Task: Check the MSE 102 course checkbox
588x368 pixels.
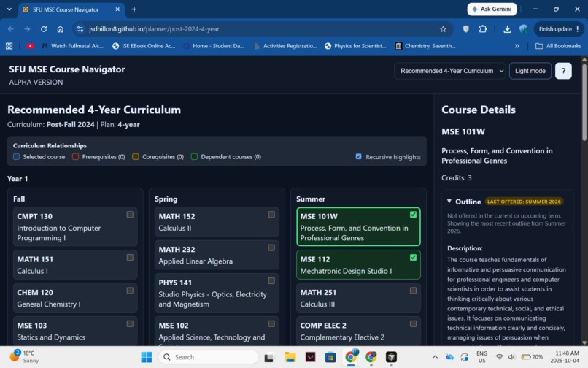Action: click(x=271, y=323)
